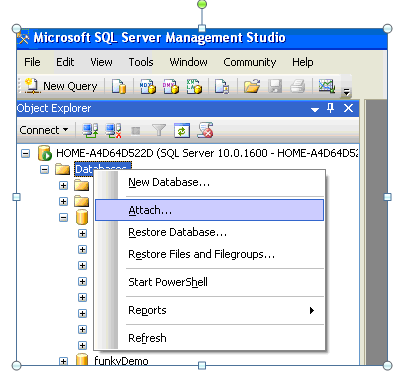Open the File menu
408x373 pixels.
coord(32,62)
